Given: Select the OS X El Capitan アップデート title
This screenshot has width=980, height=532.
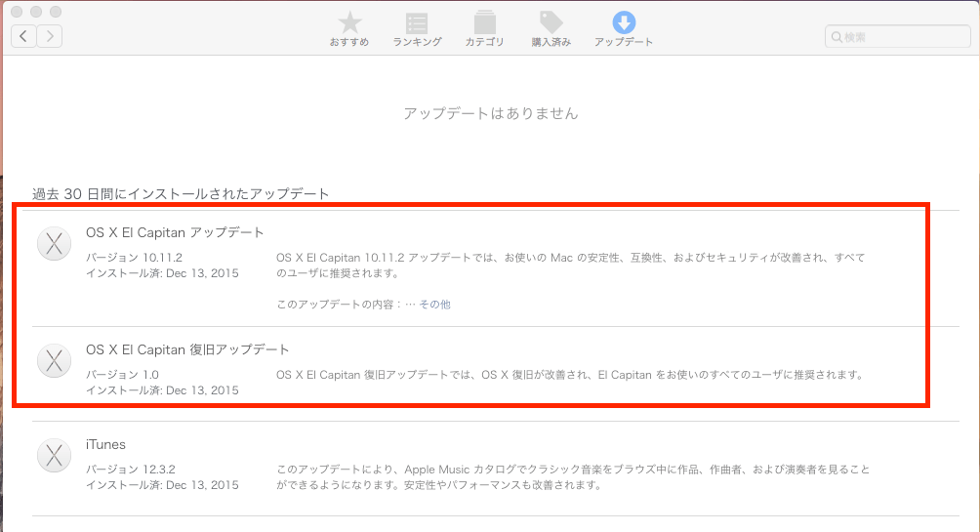Looking at the screenshot, I should click(175, 232).
